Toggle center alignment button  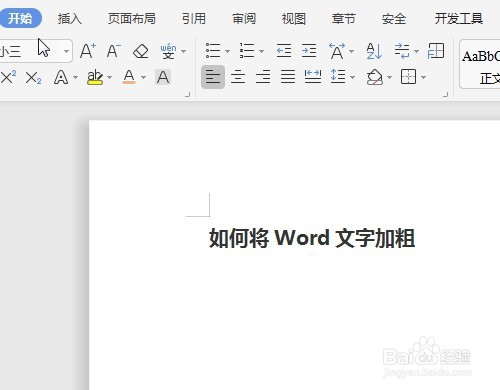pos(238,77)
